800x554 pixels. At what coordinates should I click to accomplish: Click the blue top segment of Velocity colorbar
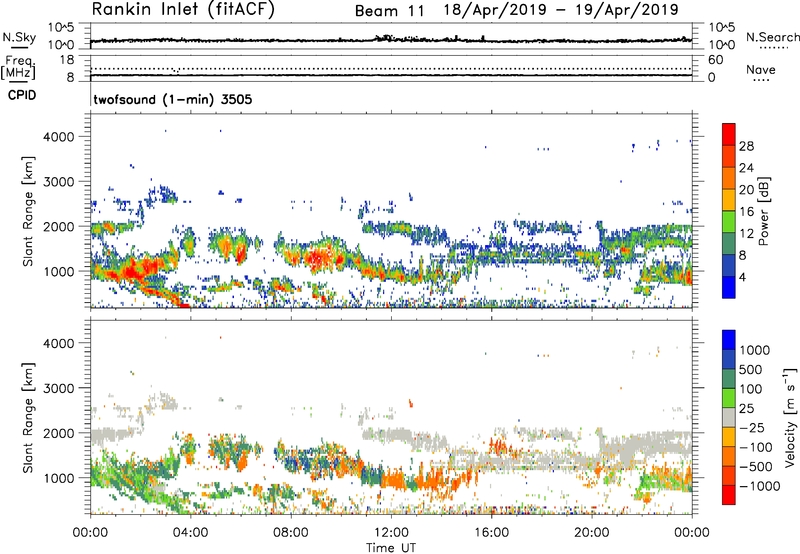click(729, 340)
